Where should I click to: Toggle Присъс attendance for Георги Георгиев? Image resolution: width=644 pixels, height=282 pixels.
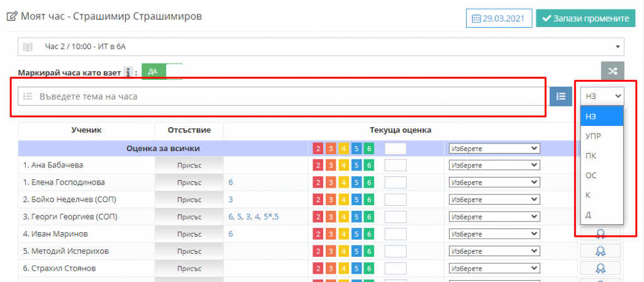coord(189,217)
